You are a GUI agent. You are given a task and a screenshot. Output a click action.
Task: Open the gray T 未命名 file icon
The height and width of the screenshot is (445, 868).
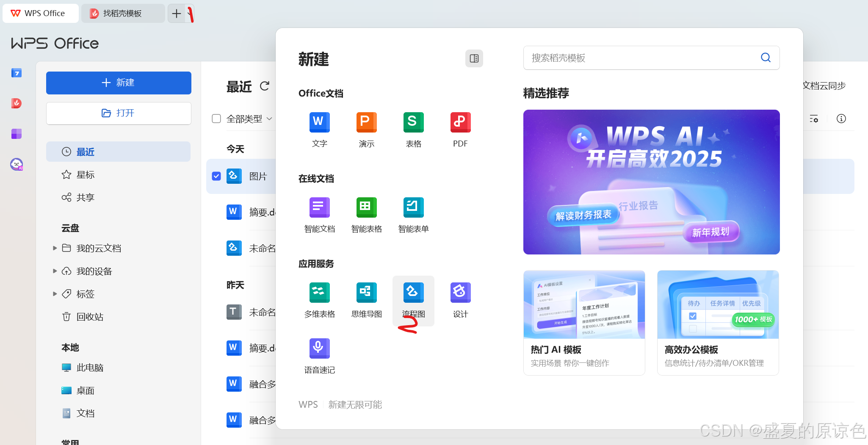(x=234, y=312)
